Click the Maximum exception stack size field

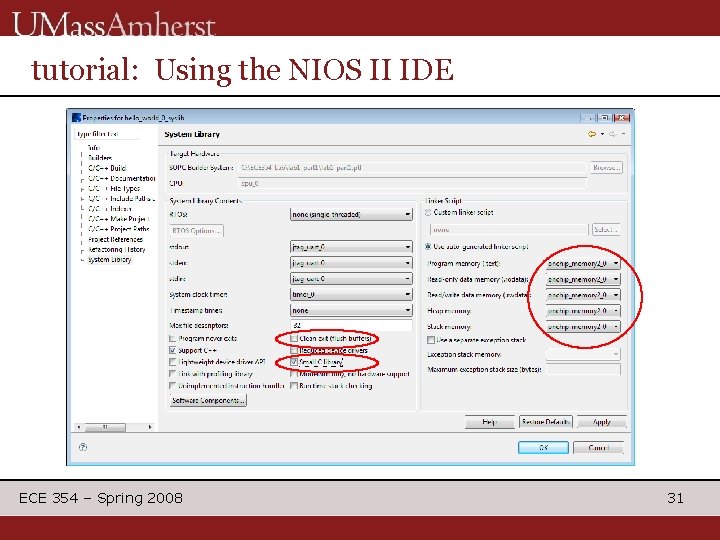(x=583, y=369)
